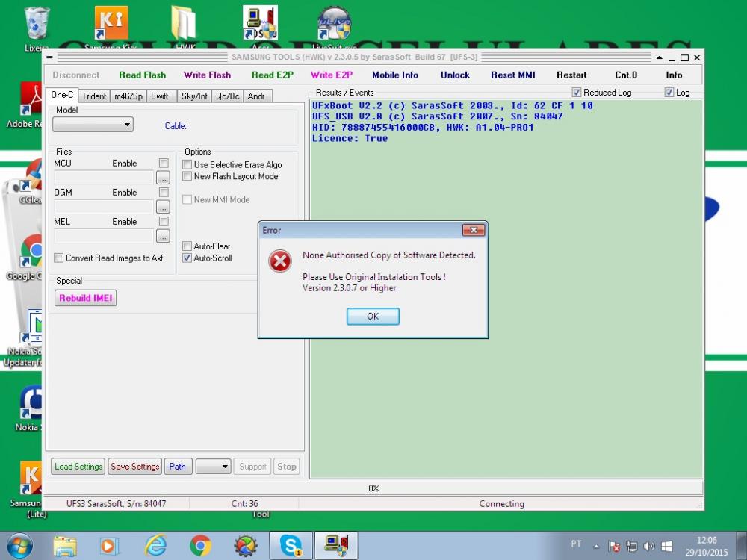Open Skype from the taskbar

(291, 547)
